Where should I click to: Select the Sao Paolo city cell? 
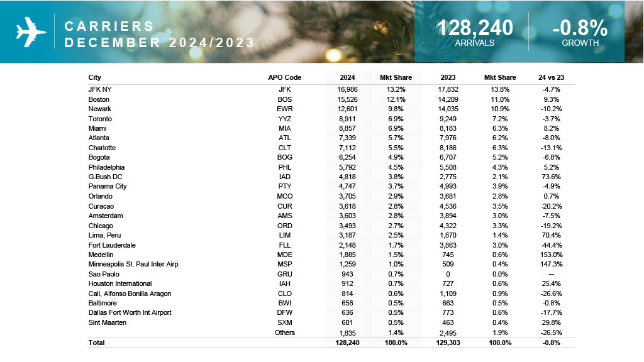pyautogui.click(x=104, y=274)
